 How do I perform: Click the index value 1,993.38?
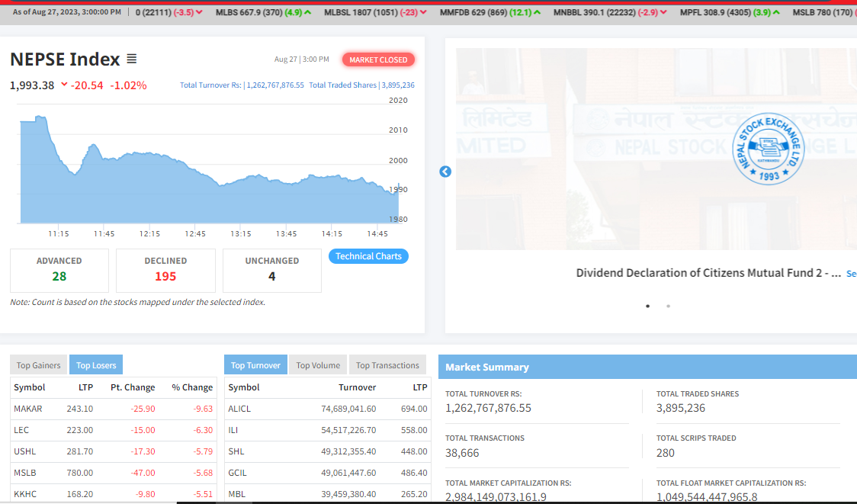click(32, 85)
